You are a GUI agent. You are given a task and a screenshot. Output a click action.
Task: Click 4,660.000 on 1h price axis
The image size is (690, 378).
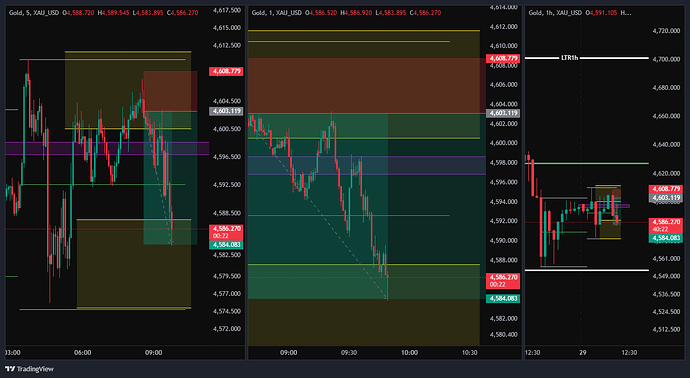(666, 116)
